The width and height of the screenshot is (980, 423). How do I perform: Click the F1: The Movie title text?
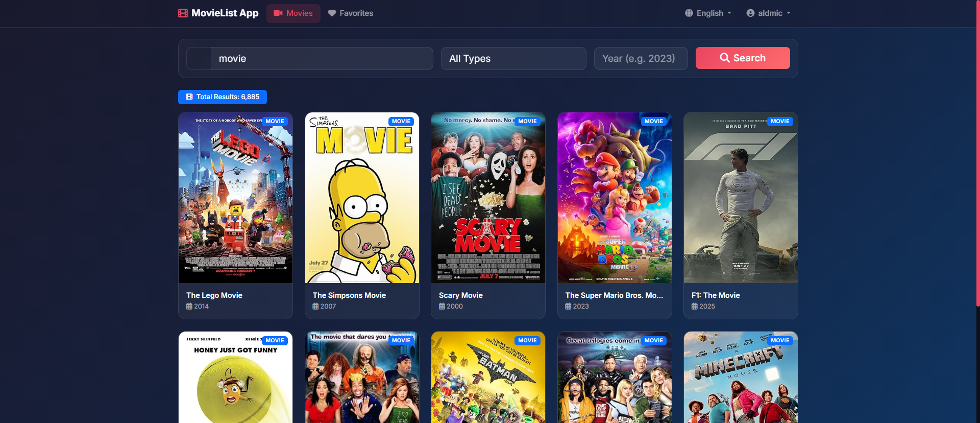coord(716,295)
